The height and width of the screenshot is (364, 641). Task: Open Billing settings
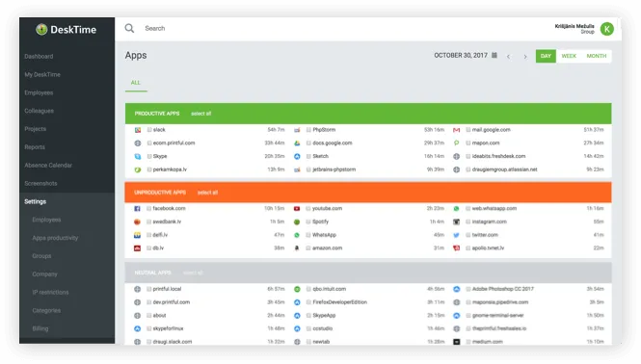[40, 328]
